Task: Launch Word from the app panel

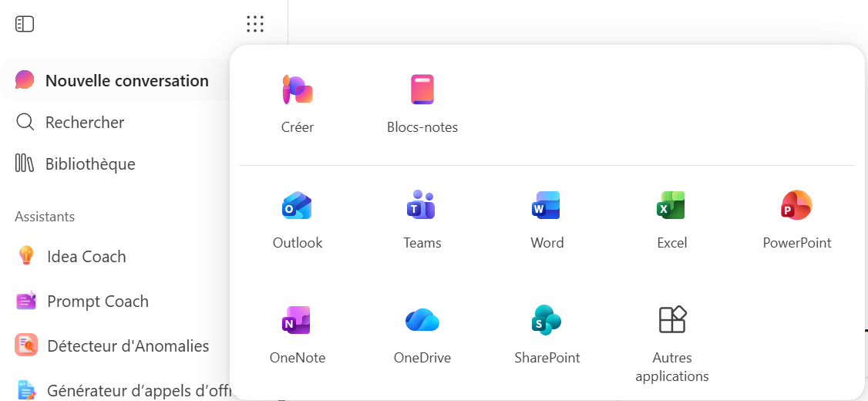Action: (547, 205)
